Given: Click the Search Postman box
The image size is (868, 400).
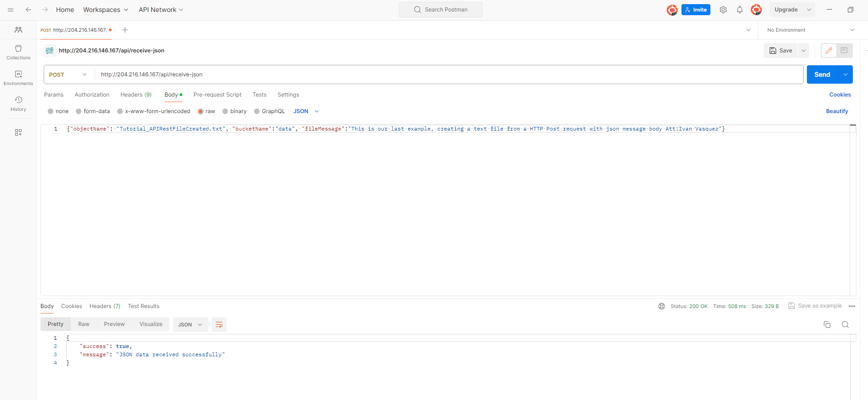Looking at the screenshot, I should [x=441, y=10].
